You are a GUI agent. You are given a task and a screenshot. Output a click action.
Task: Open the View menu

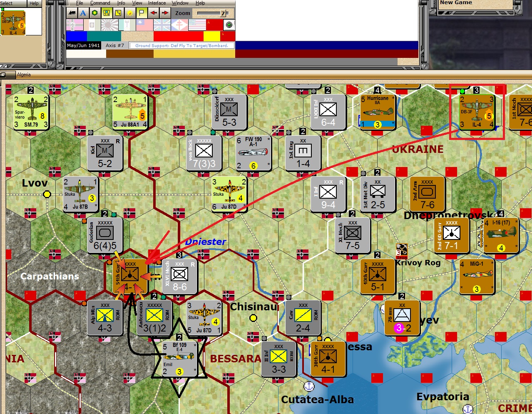click(x=137, y=3)
